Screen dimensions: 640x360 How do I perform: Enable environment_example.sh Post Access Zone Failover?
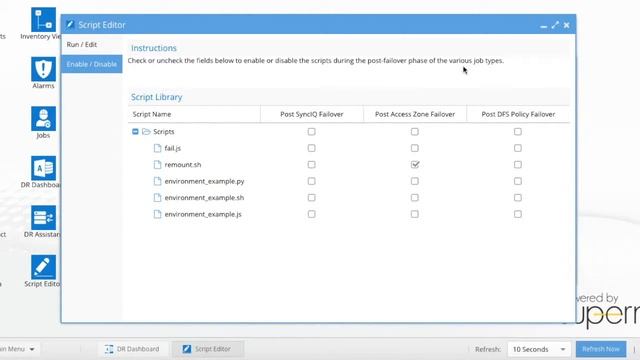[x=415, y=198]
